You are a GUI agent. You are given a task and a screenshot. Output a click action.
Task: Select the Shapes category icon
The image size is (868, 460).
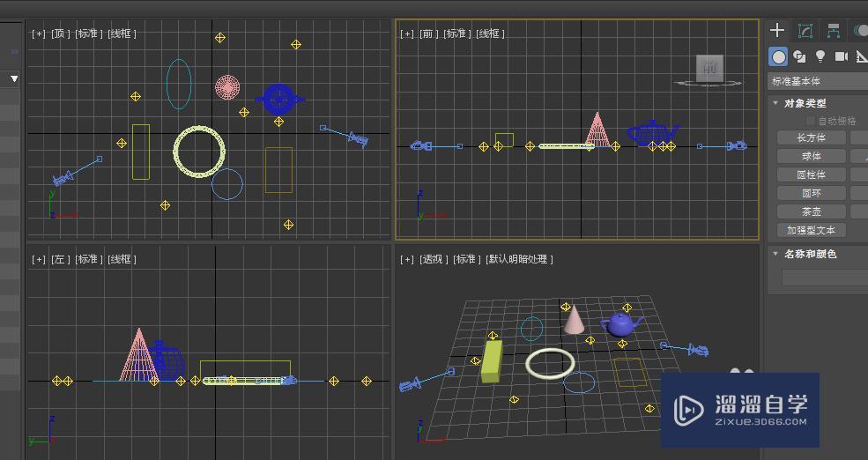(x=798, y=56)
